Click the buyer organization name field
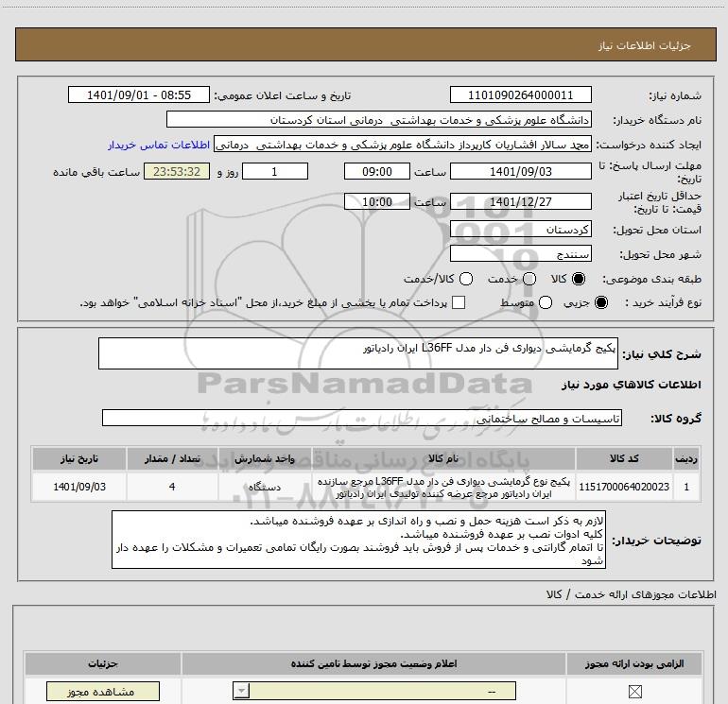Screen dimensions: 728x704 tap(379, 120)
